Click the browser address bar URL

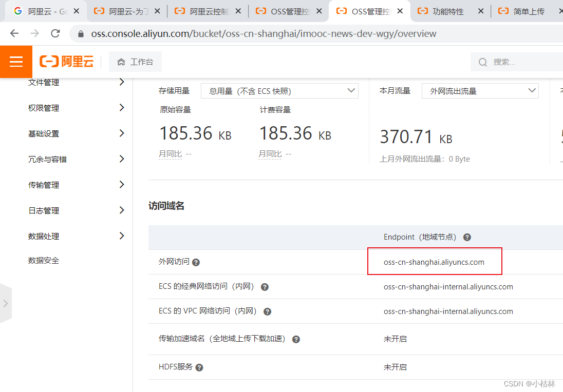click(264, 34)
